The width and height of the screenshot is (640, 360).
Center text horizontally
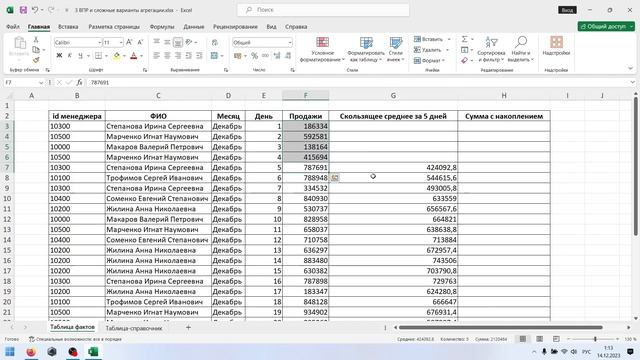click(x=167, y=56)
